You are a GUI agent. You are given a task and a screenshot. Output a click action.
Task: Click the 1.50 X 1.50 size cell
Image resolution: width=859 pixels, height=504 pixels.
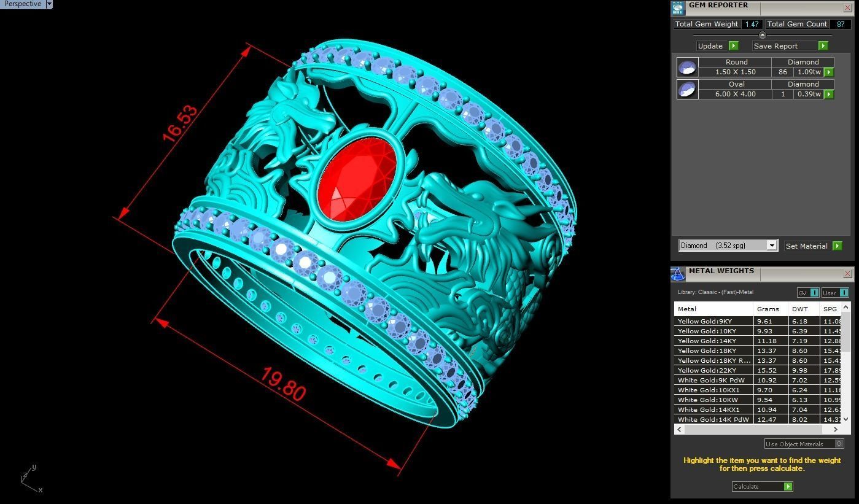click(735, 72)
